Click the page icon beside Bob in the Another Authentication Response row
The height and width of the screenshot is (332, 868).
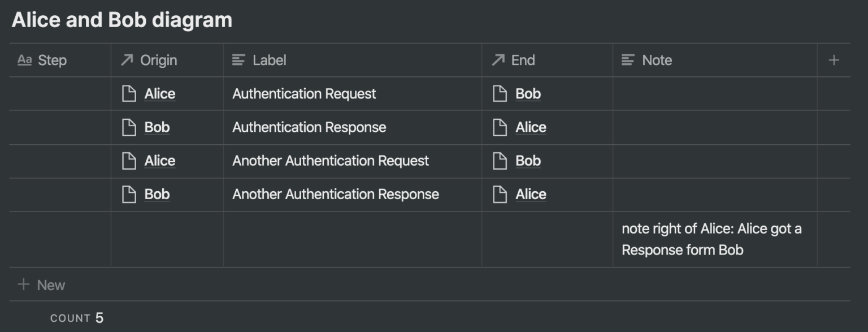(x=128, y=195)
